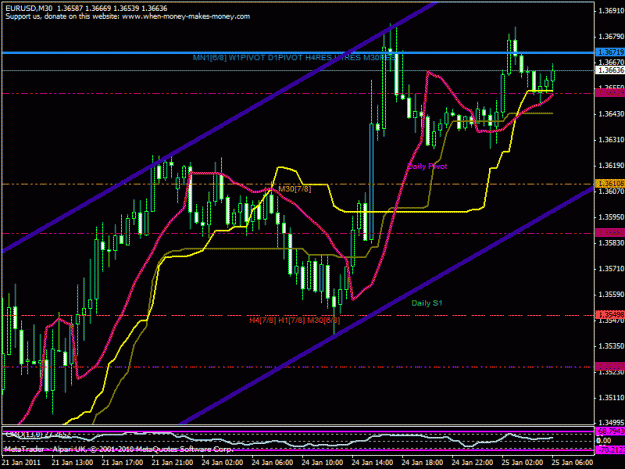Click the red 1.35498 price tag
The image size is (625, 469).
click(x=610, y=315)
